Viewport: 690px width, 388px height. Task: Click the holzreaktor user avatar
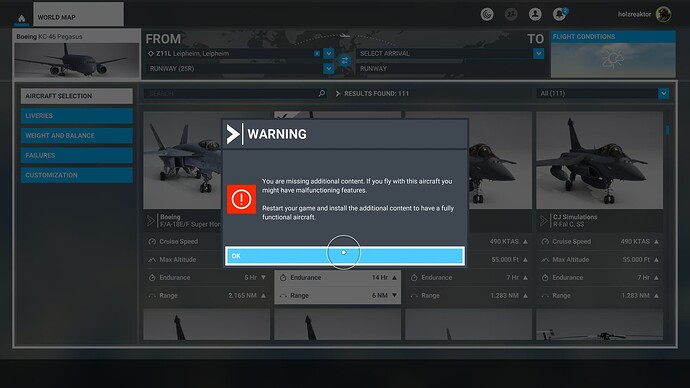(x=664, y=14)
